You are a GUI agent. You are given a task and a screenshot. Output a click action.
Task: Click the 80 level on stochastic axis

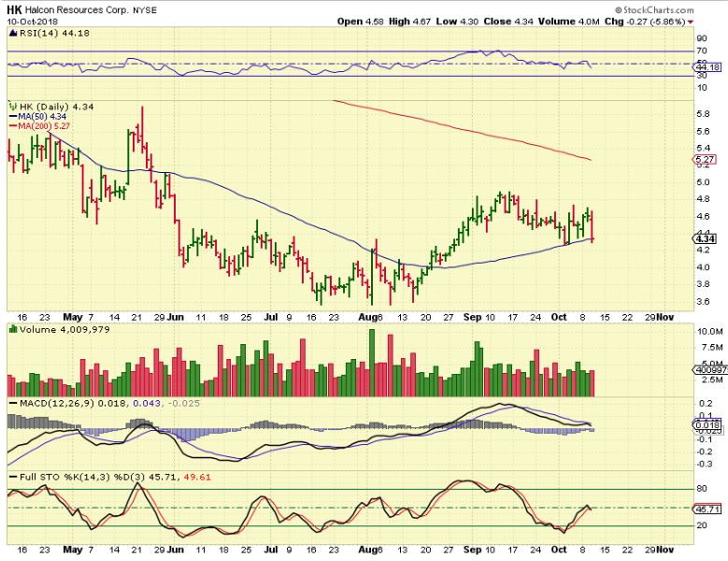pos(702,489)
